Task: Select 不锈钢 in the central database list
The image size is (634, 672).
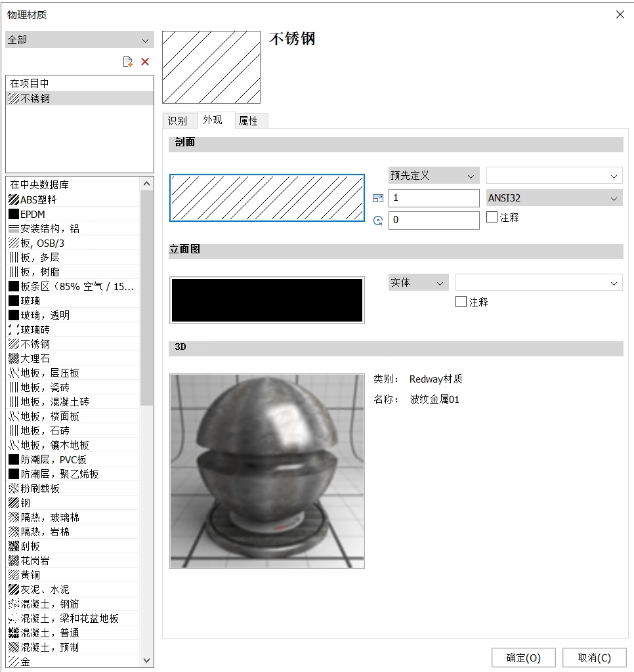Action: click(x=74, y=344)
